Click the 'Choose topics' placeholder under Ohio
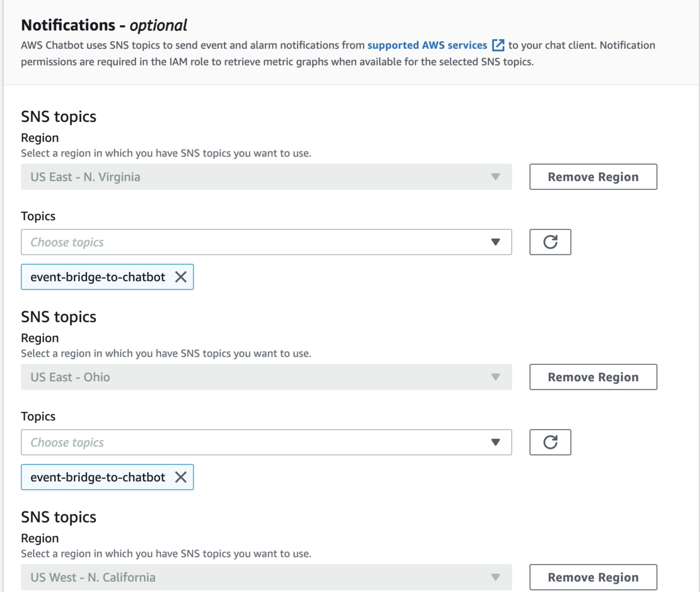 point(67,443)
